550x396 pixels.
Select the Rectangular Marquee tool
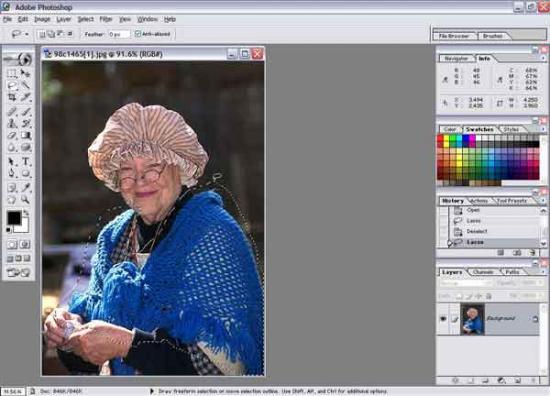(x=12, y=73)
